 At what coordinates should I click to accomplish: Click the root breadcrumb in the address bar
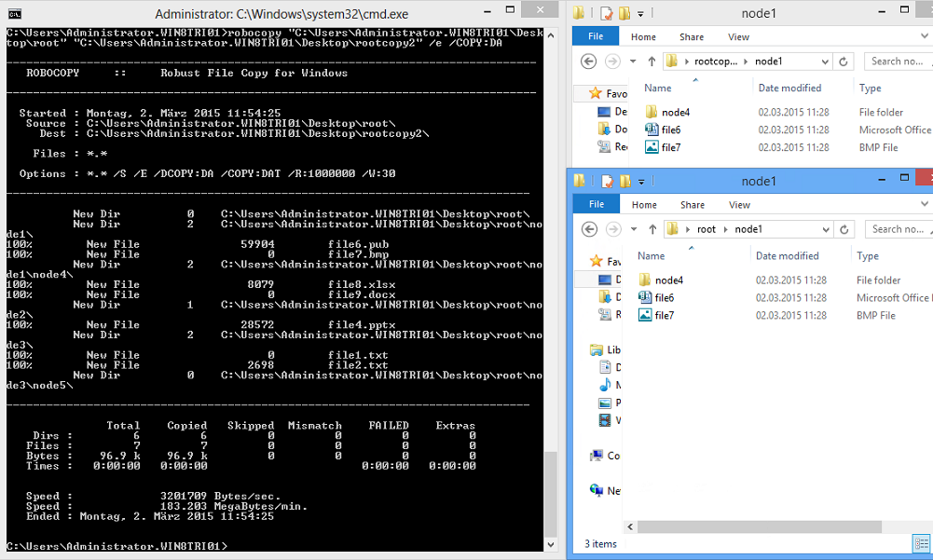(x=707, y=229)
